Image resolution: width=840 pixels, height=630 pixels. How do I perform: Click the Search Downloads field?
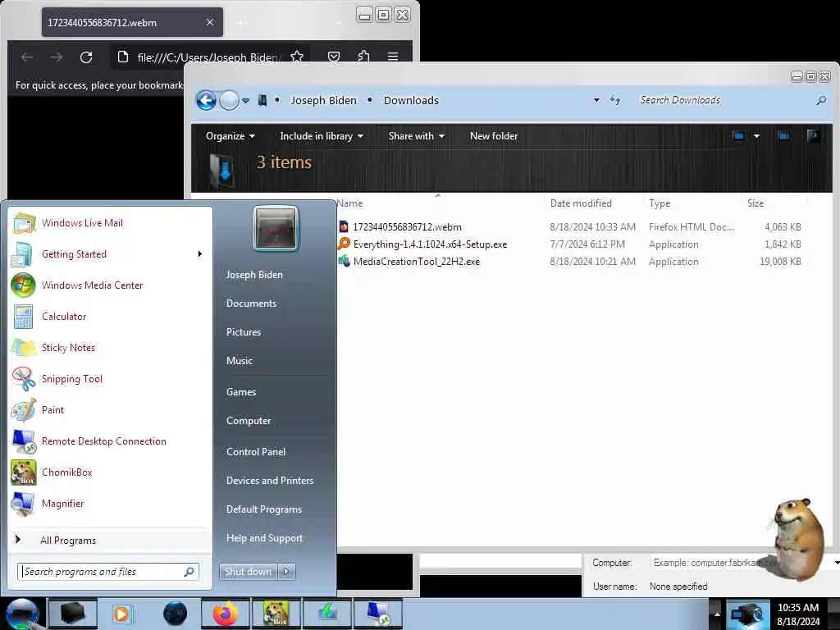coord(724,100)
